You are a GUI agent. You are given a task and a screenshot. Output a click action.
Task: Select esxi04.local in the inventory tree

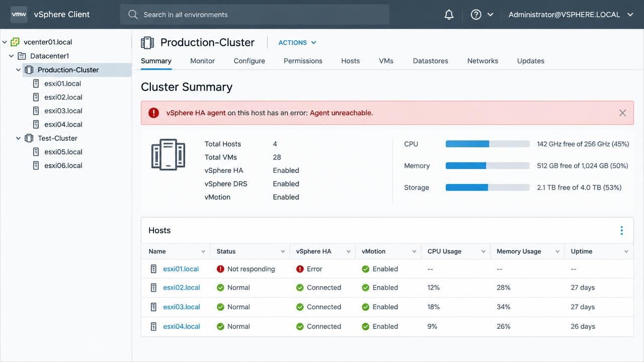[63, 124]
